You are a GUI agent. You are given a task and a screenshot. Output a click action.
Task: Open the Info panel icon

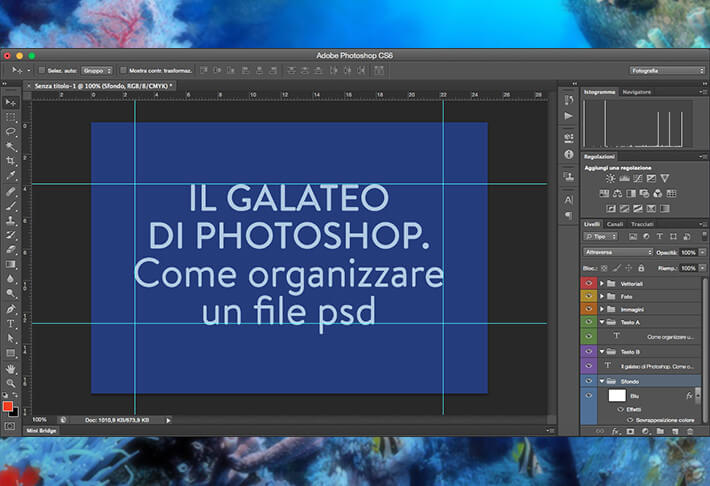[x=569, y=154]
